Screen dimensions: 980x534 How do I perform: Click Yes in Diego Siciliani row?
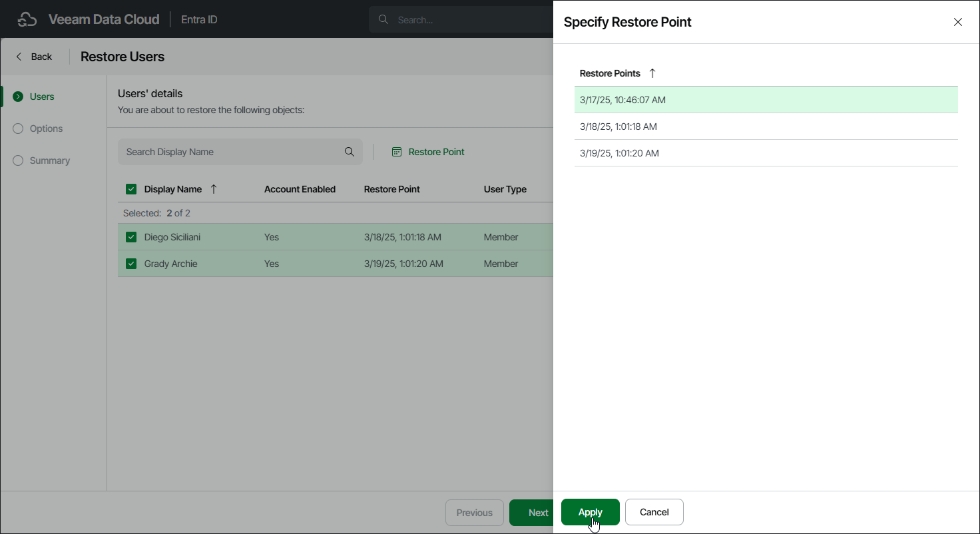point(272,237)
